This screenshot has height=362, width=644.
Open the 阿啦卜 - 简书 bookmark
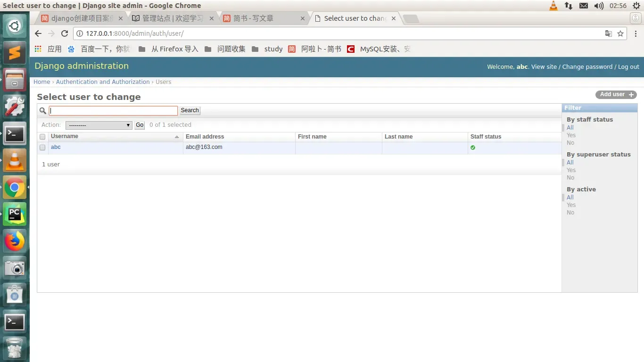(x=314, y=49)
